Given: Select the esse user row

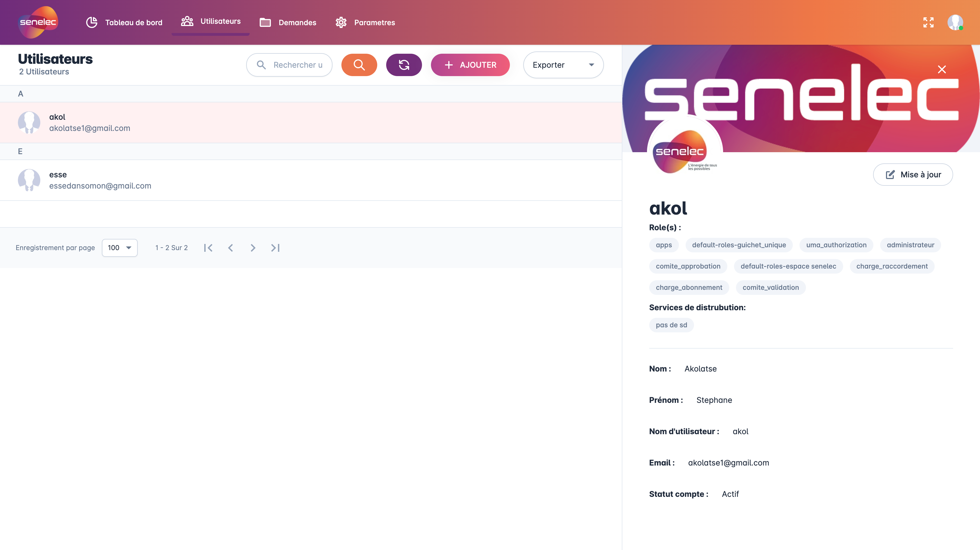Looking at the screenshot, I should click(x=311, y=180).
